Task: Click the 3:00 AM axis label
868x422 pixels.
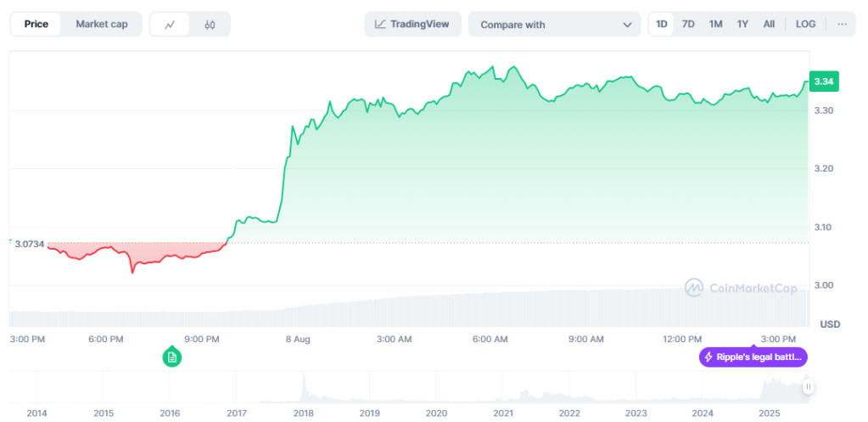Action: point(394,339)
